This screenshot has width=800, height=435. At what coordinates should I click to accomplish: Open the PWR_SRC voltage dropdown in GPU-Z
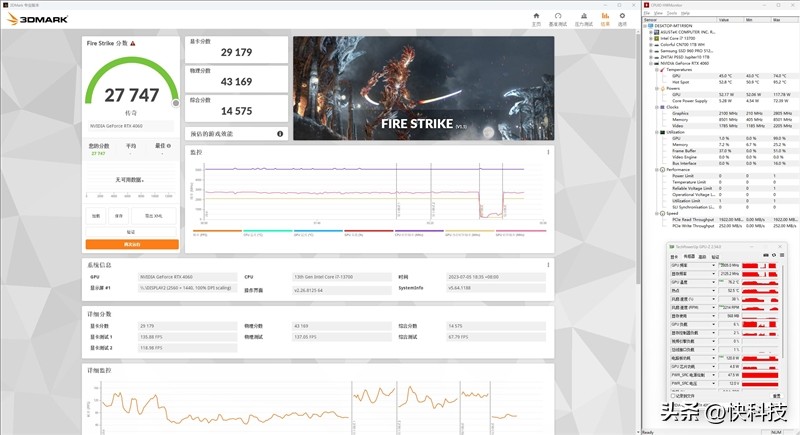(713, 383)
